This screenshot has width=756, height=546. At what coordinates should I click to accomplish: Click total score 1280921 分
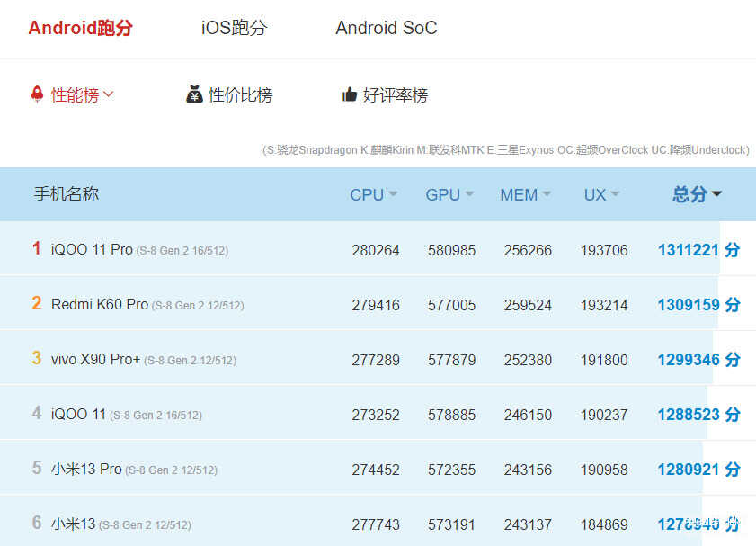(699, 470)
